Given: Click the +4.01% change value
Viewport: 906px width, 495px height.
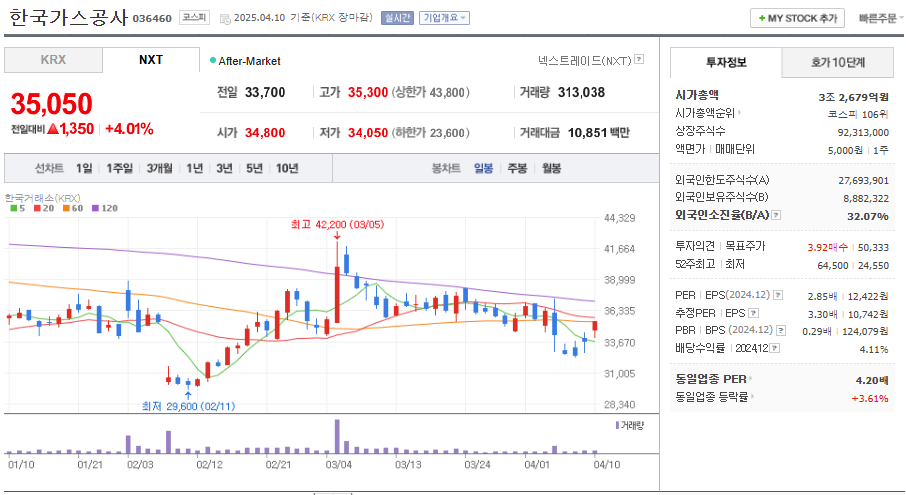Looking at the screenshot, I should pyautogui.click(x=129, y=129).
